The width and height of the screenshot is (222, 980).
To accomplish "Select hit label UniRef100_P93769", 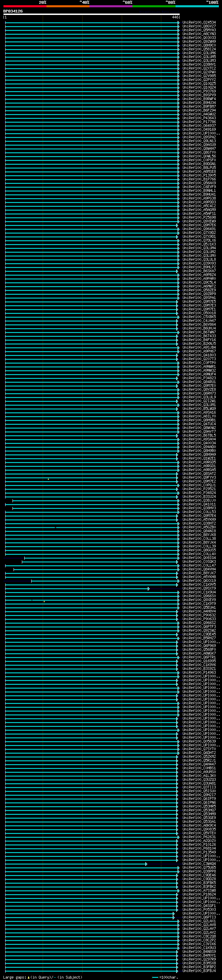I will point(199,91).
